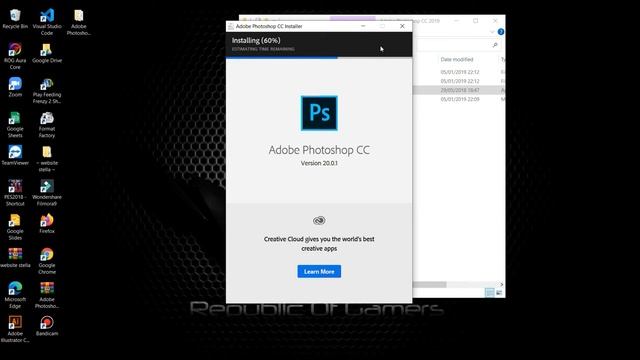This screenshot has width=640, height=360.
Task: Select the Format Factory icon
Action: point(47,124)
